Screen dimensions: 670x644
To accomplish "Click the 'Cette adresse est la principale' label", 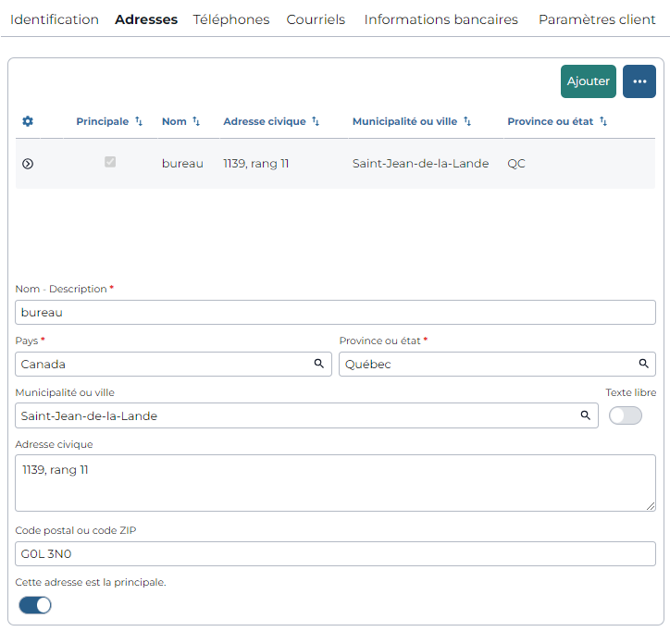I will 91,582.
